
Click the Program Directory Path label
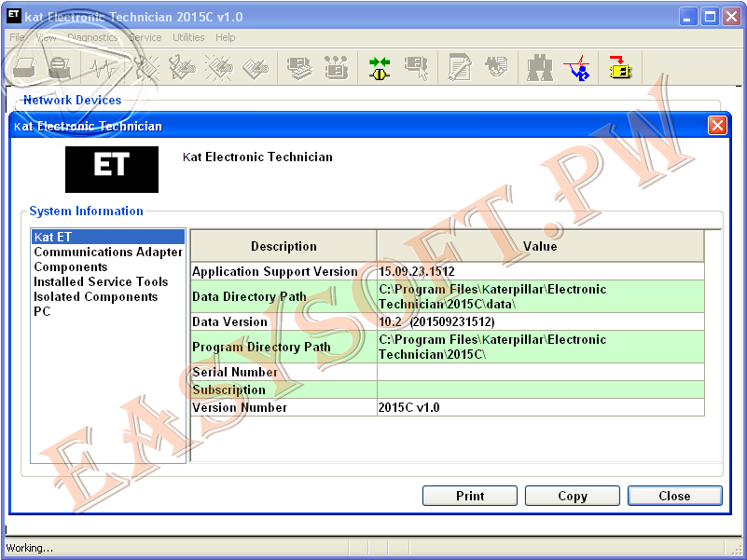[261, 348]
